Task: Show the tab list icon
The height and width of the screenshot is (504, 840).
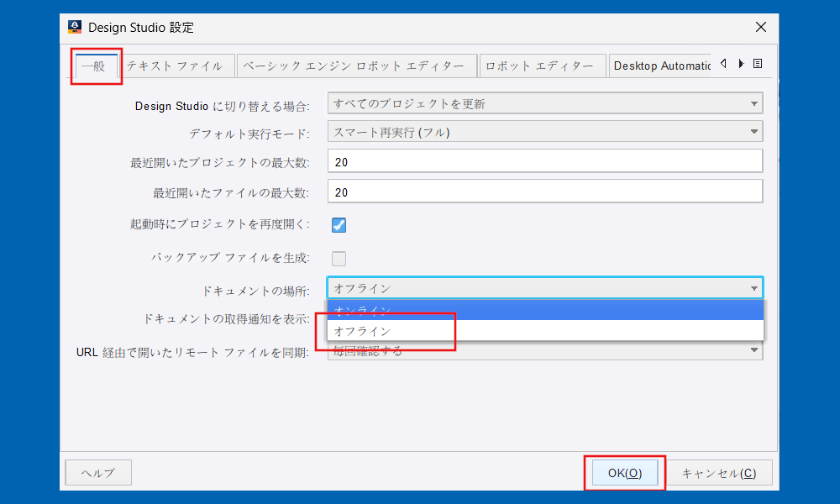Action: (x=758, y=64)
